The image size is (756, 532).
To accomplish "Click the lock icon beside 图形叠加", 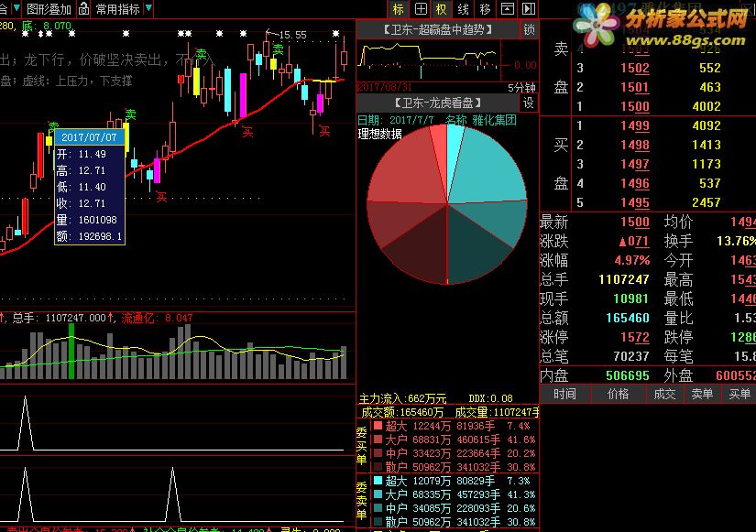I will [x=84, y=8].
